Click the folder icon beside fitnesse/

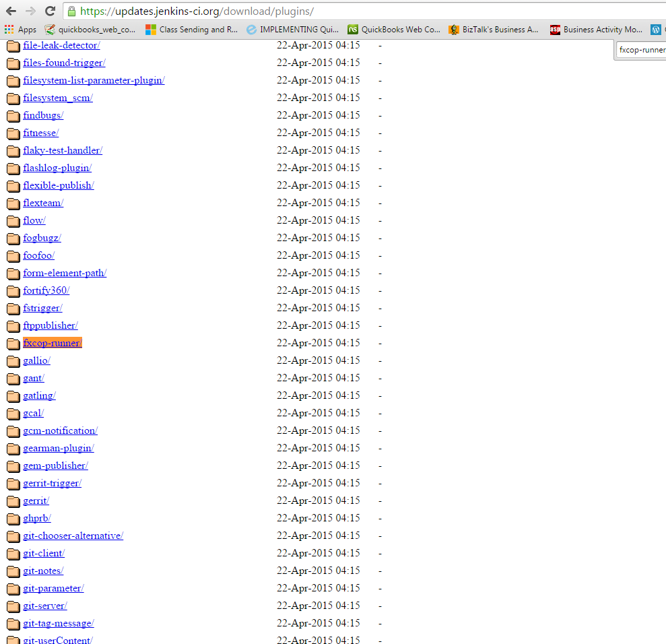point(13,133)
